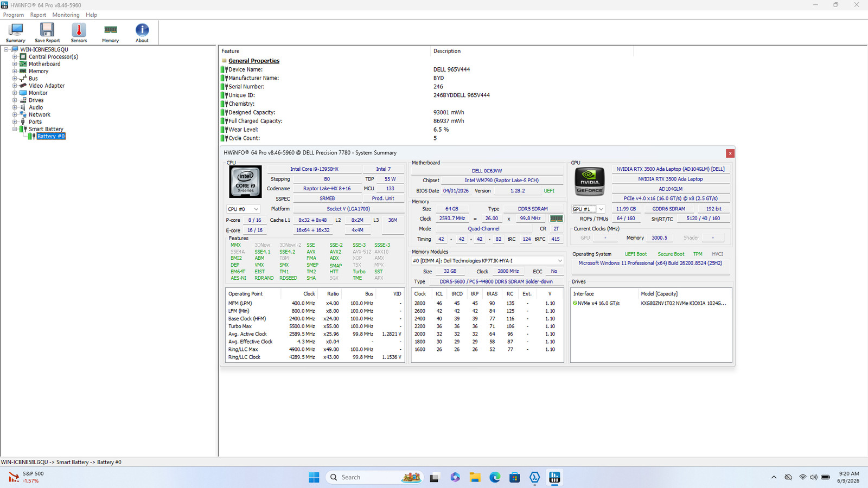Screen dimensions: 868x488
Task: Open Microsoft Edge from taskbar
Action: pyautogui.click(x=495, y=477)
